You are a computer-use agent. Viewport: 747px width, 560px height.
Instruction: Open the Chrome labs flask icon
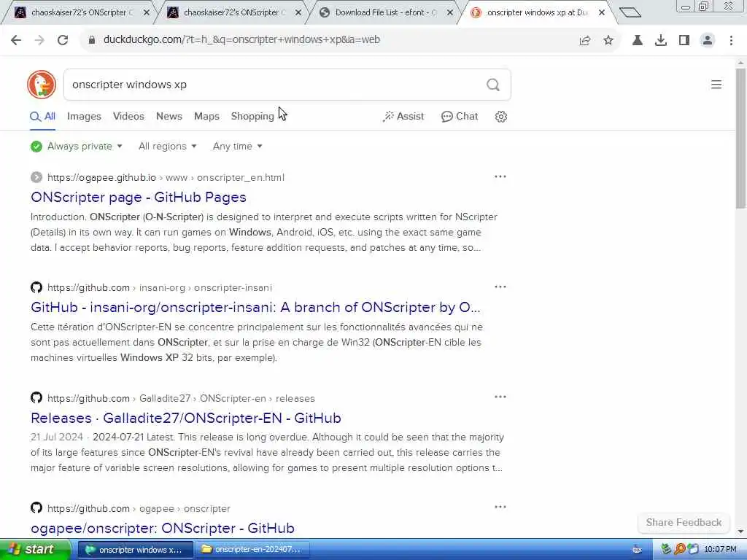(x=637, y=40)
